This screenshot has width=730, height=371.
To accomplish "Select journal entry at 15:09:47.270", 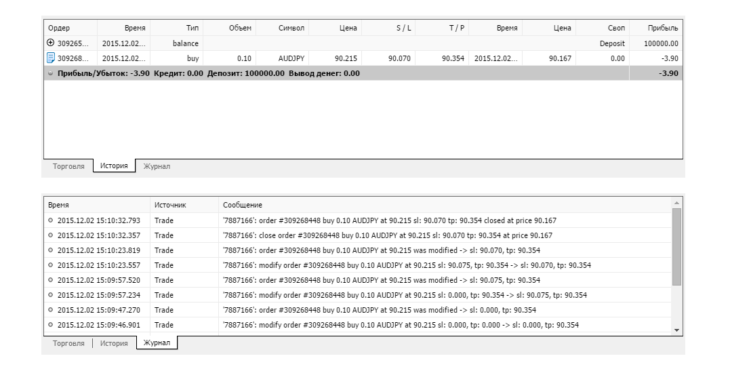I will (358, 310).
